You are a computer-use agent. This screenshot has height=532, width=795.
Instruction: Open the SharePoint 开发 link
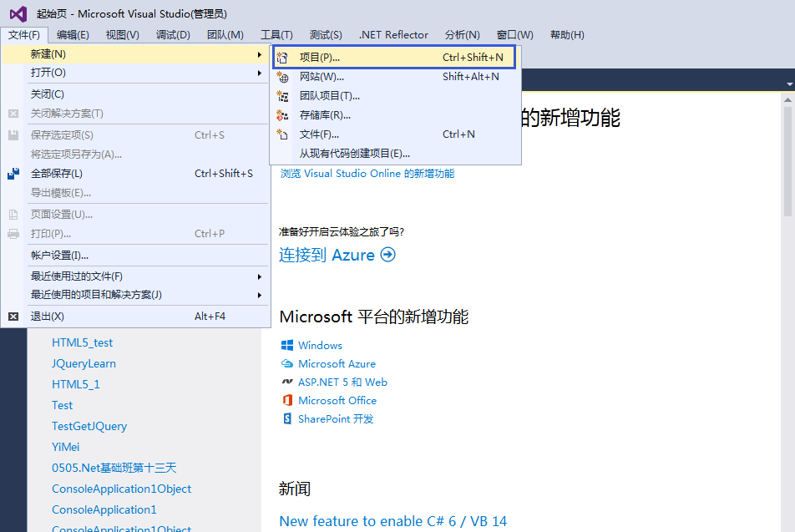click(336, 419)
